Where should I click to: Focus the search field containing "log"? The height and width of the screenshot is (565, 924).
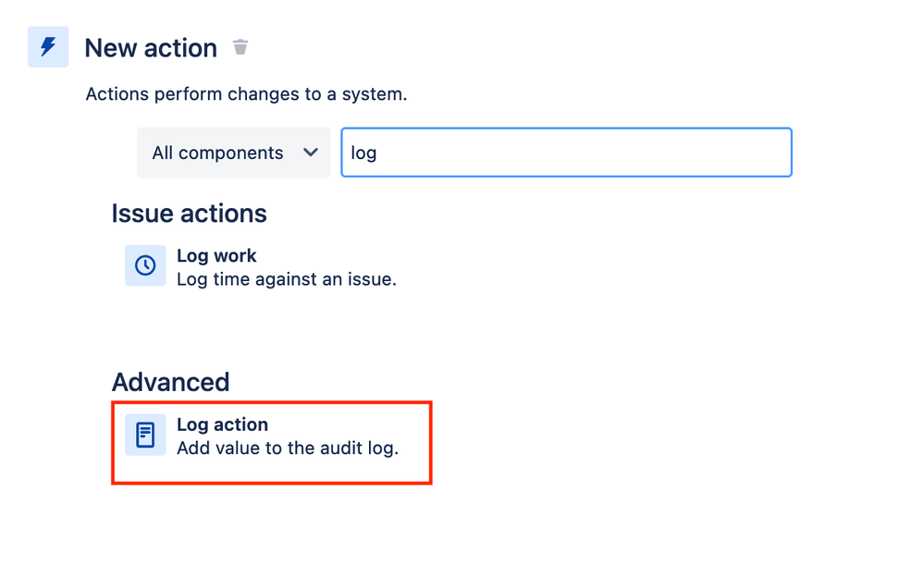point(566,153)
